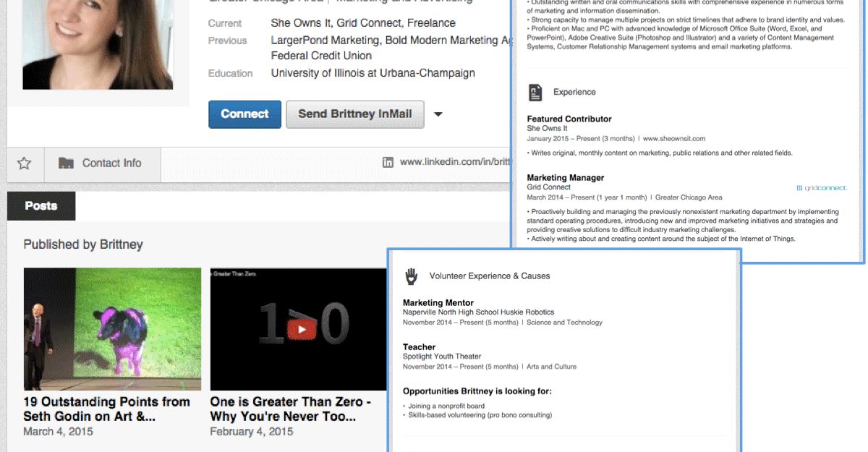Open '19 Outstanding Points from Seth Godin' post
Viewport: 868px width, 452px height.
tap(106, 409)
